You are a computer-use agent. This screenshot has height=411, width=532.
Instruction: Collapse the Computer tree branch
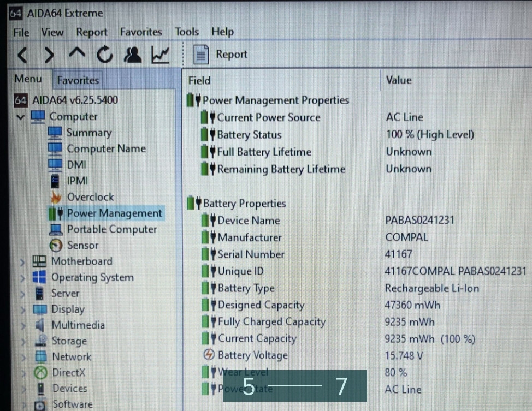(x=21, y=116)
